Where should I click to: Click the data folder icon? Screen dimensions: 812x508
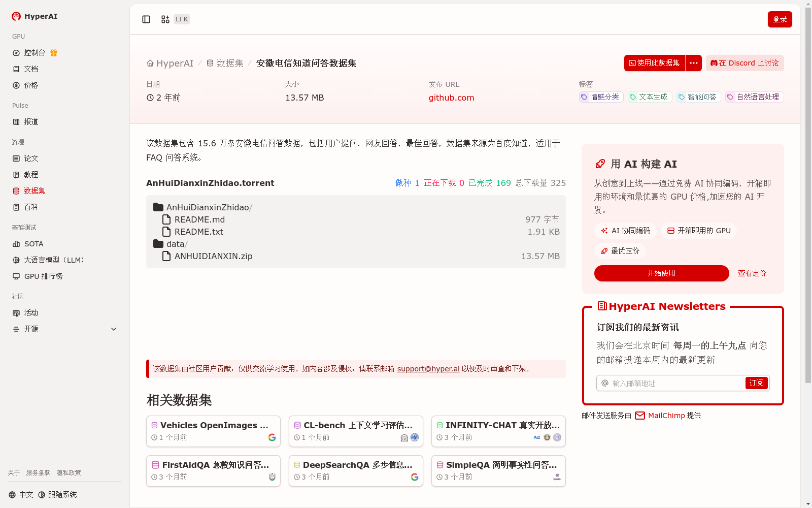tap(158, 244)
